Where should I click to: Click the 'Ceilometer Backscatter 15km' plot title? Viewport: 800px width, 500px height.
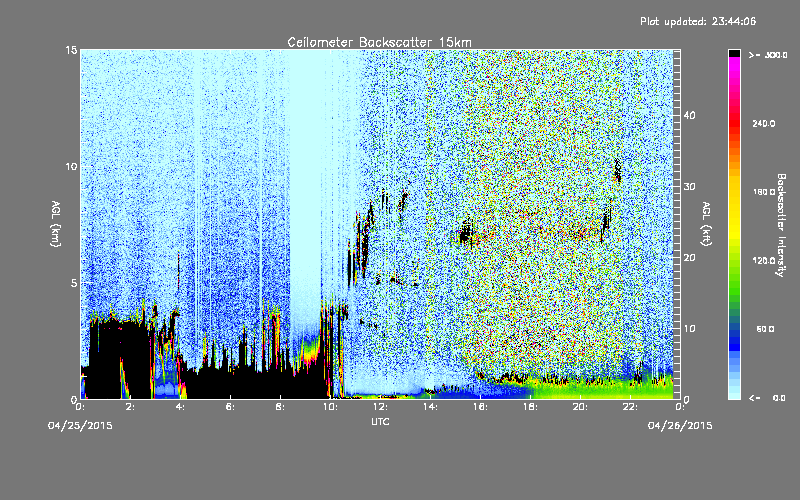379,42
